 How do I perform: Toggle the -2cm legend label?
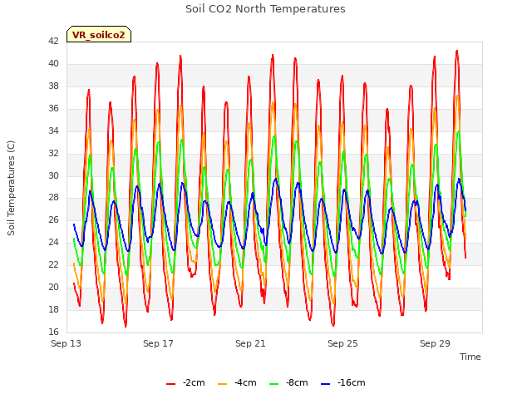click(x=194, y=382)
